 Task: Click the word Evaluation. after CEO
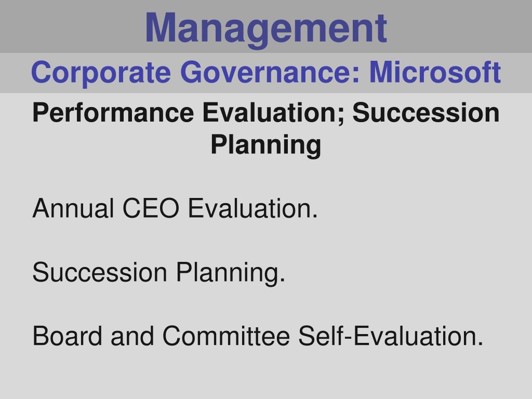click(253, 208)
